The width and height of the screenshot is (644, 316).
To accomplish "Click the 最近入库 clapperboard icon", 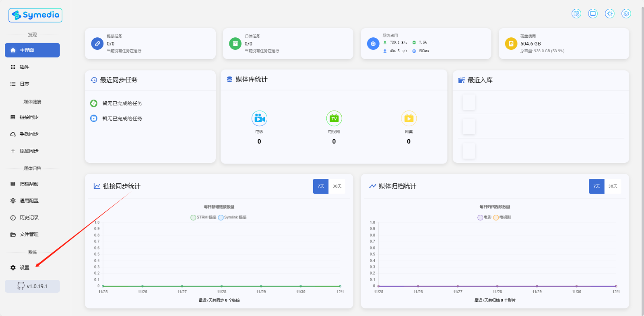I will coord(462,80).
